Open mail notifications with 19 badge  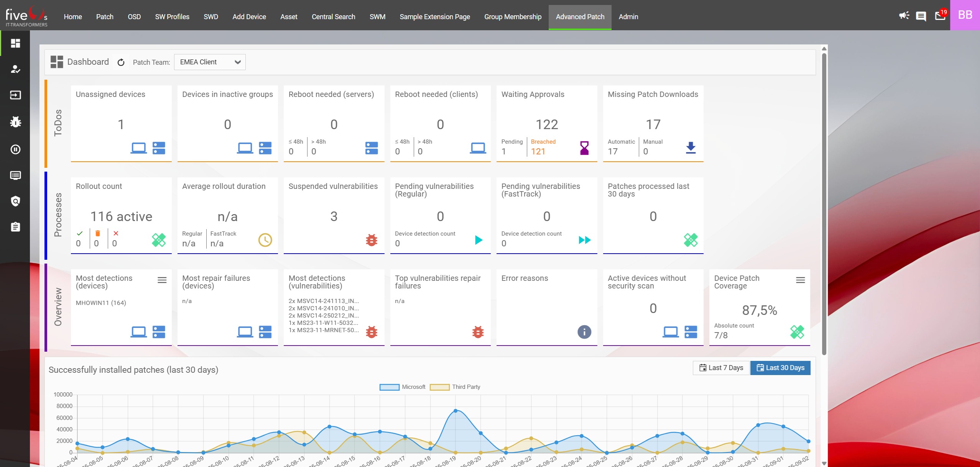[x=940, y=16]
